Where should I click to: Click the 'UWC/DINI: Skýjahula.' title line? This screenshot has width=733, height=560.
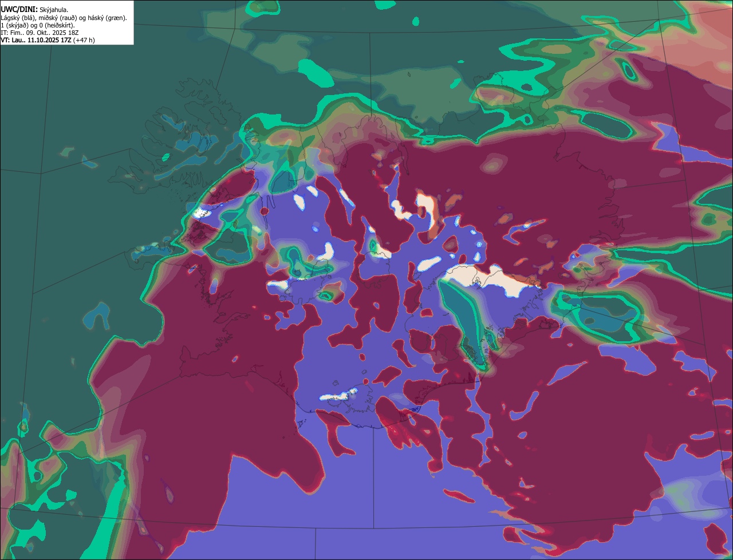[34, 10]
